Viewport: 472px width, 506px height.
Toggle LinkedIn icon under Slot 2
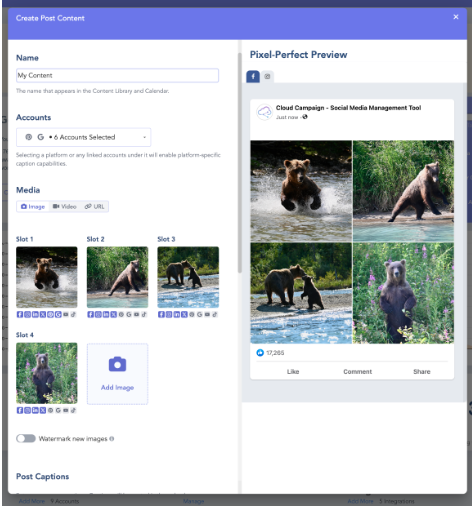106,314
